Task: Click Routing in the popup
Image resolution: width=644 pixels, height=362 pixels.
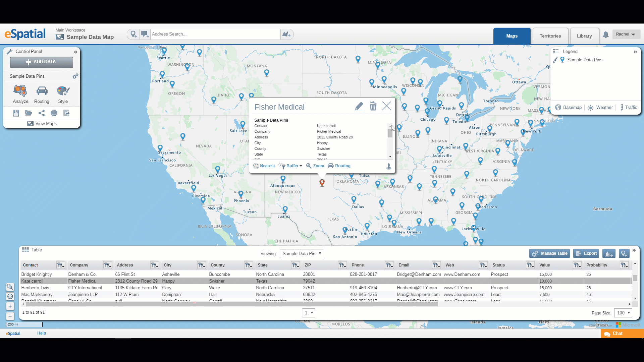Action: click(x=339, y=166)
